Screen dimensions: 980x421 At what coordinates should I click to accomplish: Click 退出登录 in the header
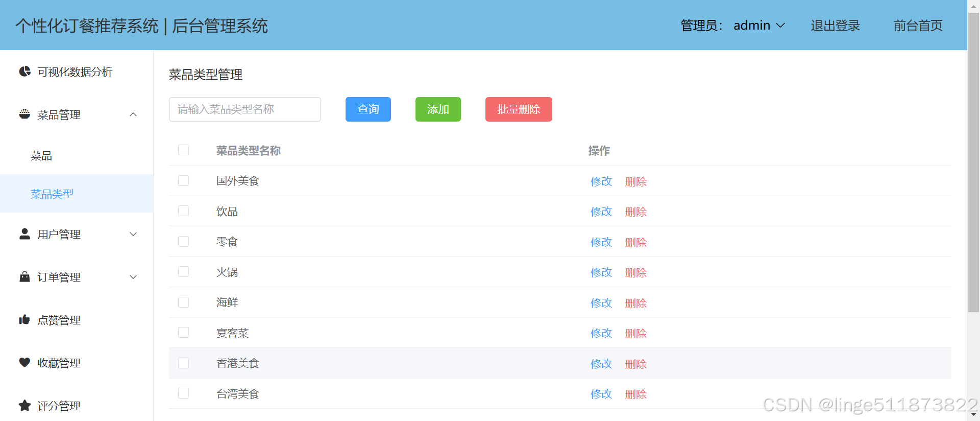coord(835,26)
